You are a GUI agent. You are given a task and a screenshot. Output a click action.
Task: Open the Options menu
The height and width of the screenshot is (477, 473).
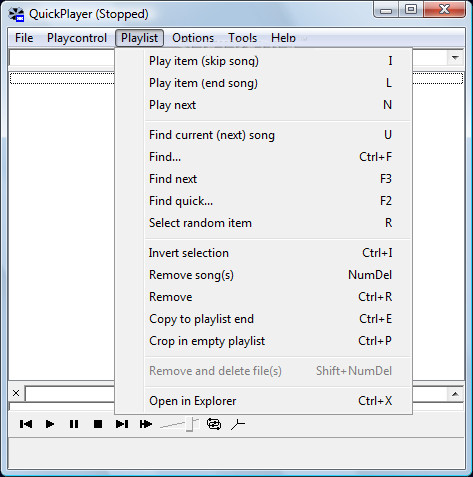point(193,38)
